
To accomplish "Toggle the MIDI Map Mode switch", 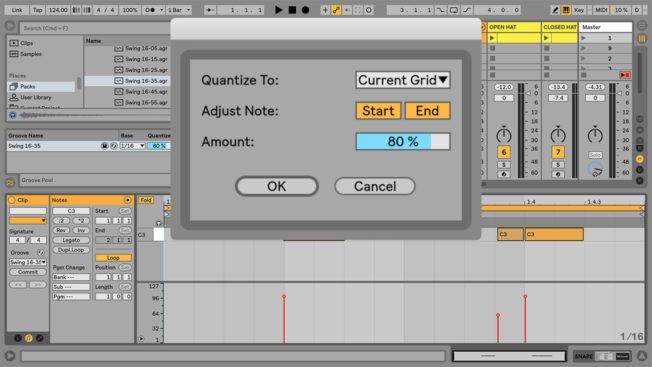I will pos(601,10).
